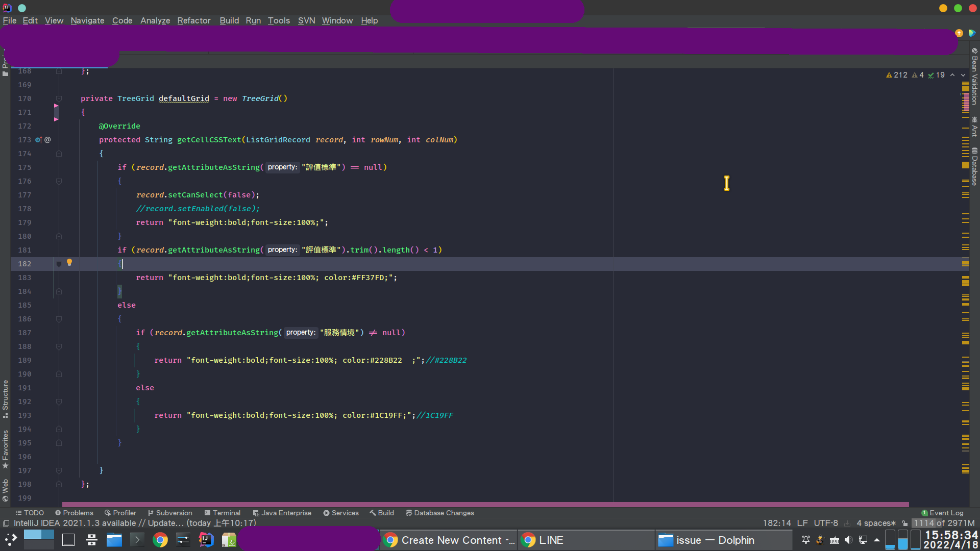Collapse the else block fold at line 192

click(59, 402)
